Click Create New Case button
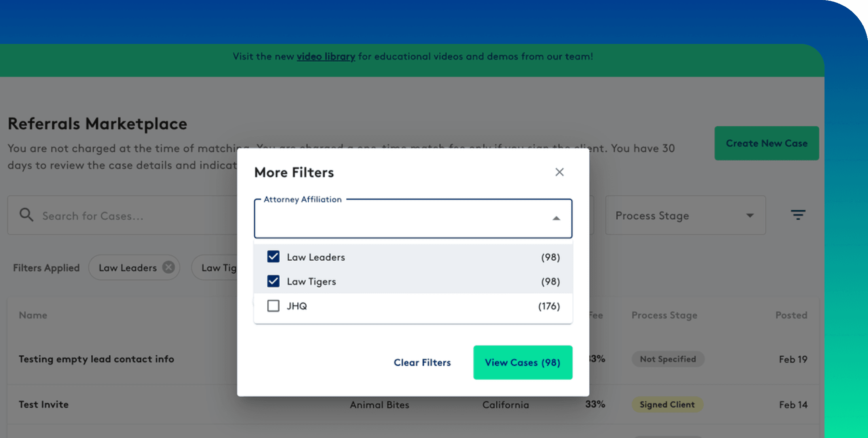This screenshot has height=438, width=868. tap(766, 143)
